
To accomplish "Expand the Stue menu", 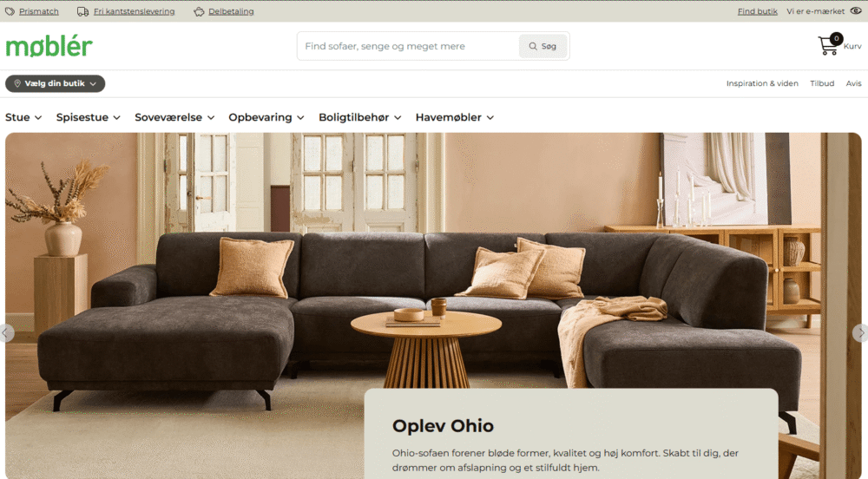I will click(23, 117).
